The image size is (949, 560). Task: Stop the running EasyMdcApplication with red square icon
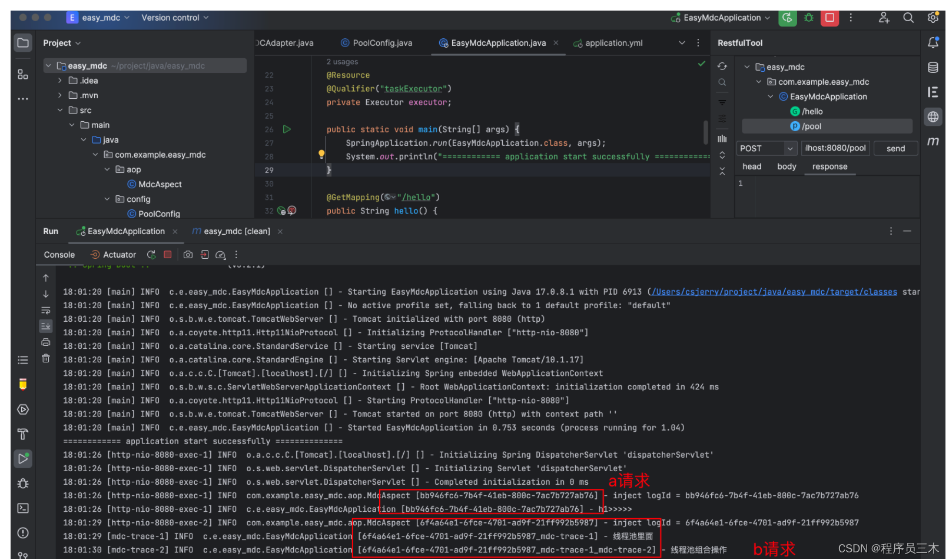pos(830,18)
